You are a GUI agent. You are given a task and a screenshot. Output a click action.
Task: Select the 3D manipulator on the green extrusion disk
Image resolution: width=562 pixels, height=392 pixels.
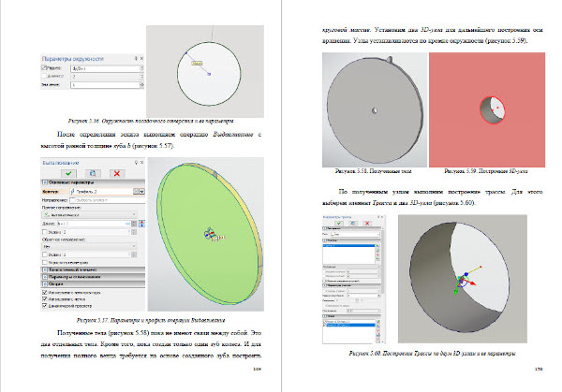[210, 234]
